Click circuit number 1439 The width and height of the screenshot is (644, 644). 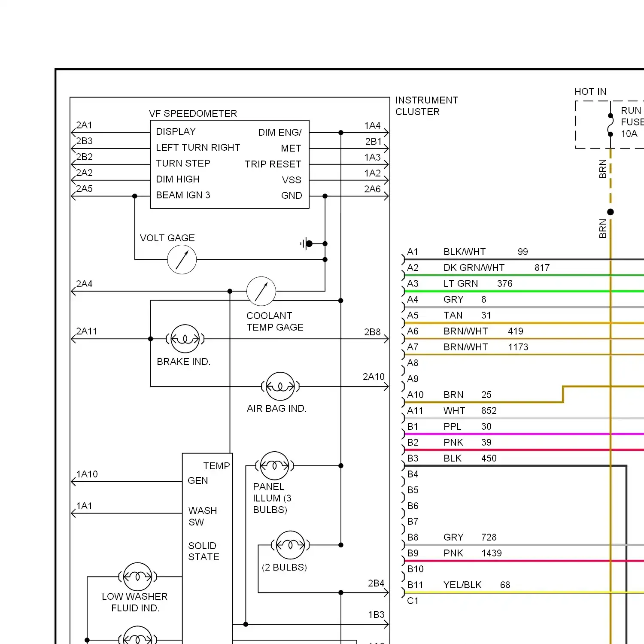pos(491,553)
